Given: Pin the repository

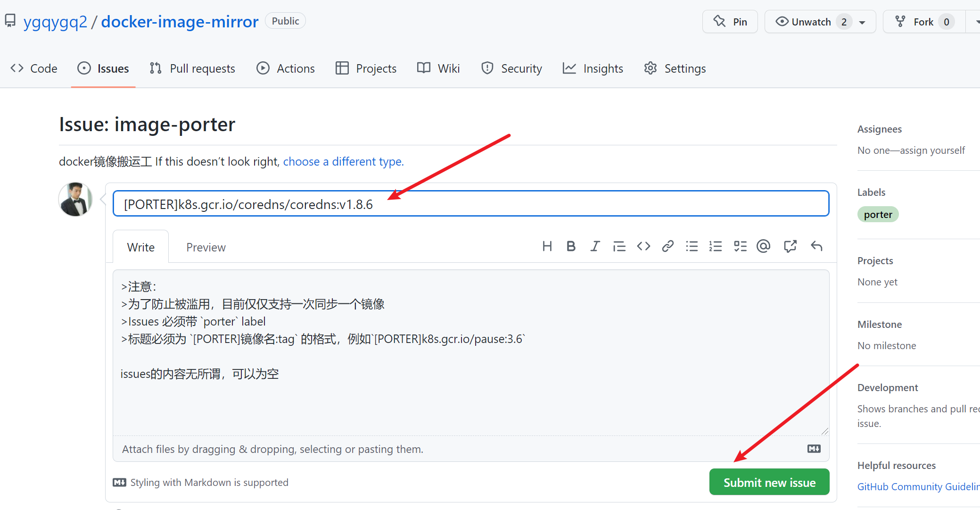Looking at the screenshot, I should click(730, 22).
